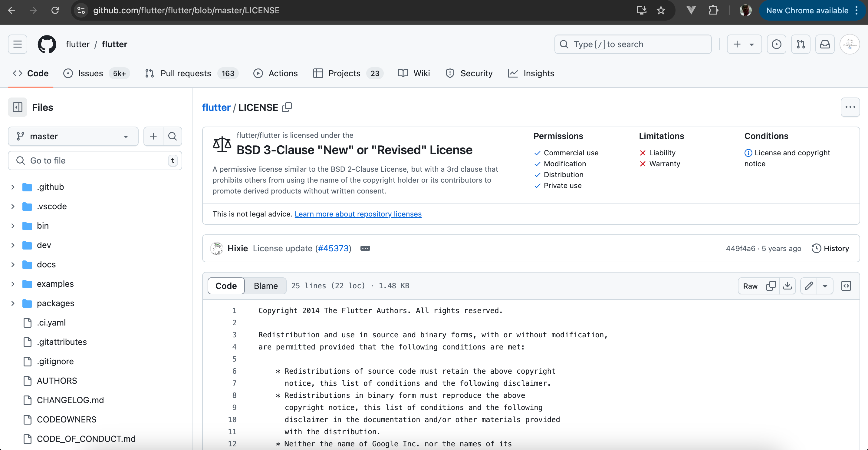This screenshot has width=868, height=450.
Task: Edit the file with the pencil icon
Action: tap(808, 286)
